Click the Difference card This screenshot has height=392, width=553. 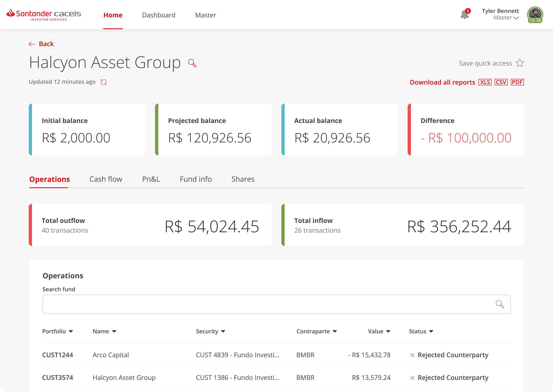[x=466, y=129]
